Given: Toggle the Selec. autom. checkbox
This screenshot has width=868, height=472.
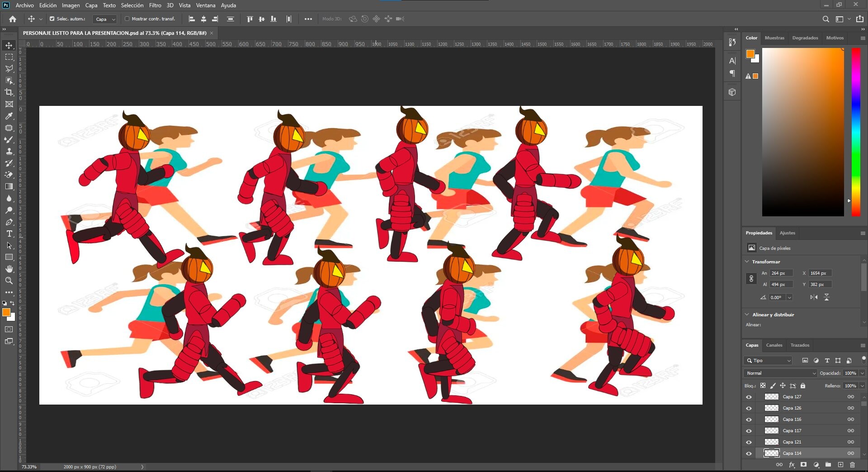Looking at the screenshot, I should 51,19.
